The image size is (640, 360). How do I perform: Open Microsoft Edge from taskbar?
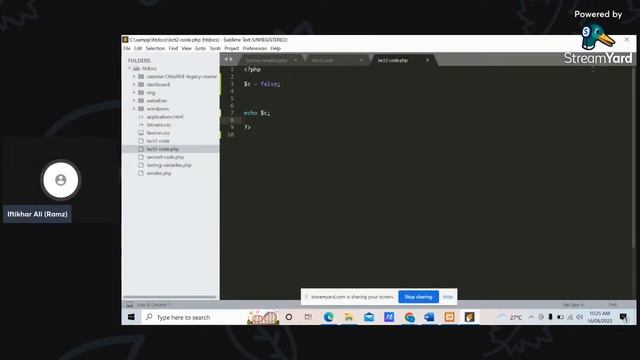(329, 317)
